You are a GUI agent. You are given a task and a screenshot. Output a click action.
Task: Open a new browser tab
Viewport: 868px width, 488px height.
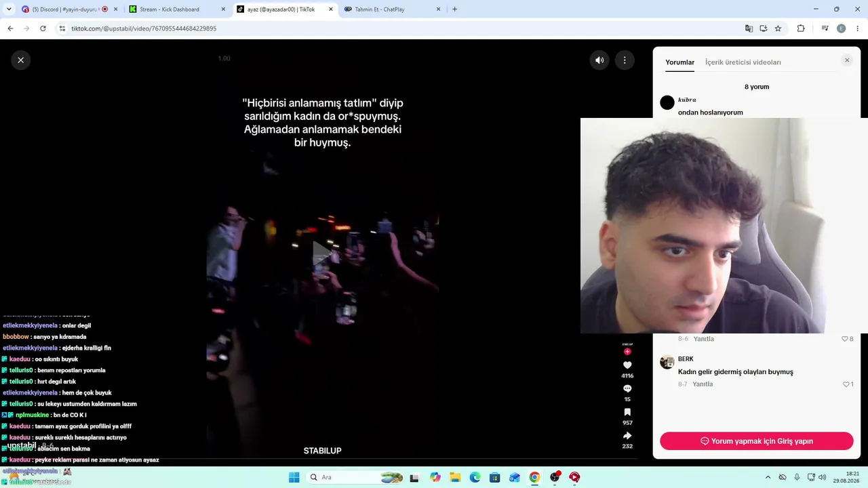454,9
